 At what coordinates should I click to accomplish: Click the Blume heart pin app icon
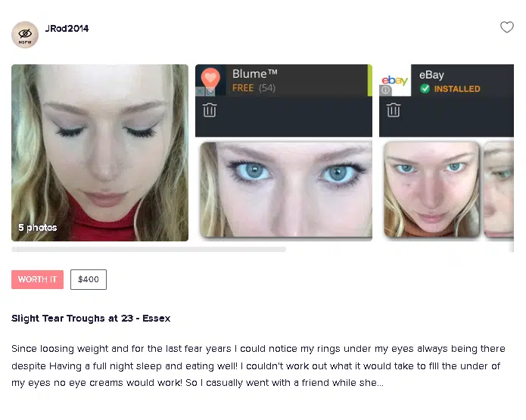pyautogui.click(x=210, y=77)
